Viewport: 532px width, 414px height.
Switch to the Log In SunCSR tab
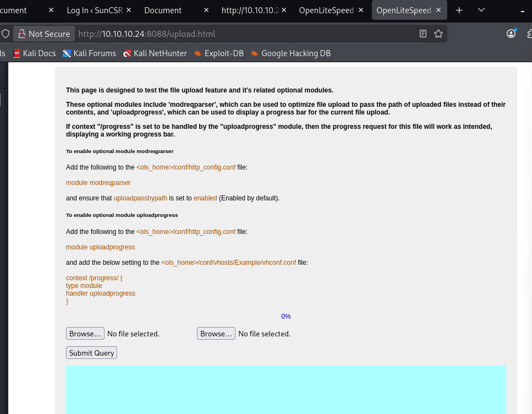click(x=94, y=10)
